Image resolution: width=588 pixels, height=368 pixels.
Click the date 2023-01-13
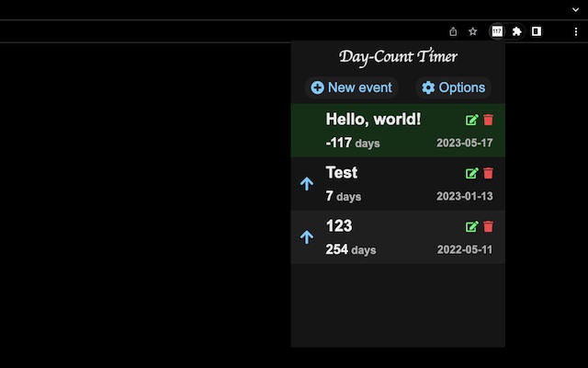point(465,196)
